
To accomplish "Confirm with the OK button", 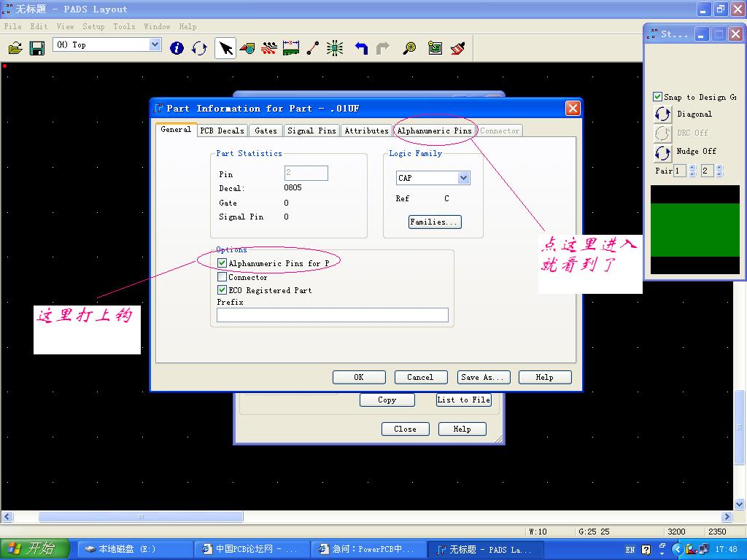I will [x=359, y=377].
